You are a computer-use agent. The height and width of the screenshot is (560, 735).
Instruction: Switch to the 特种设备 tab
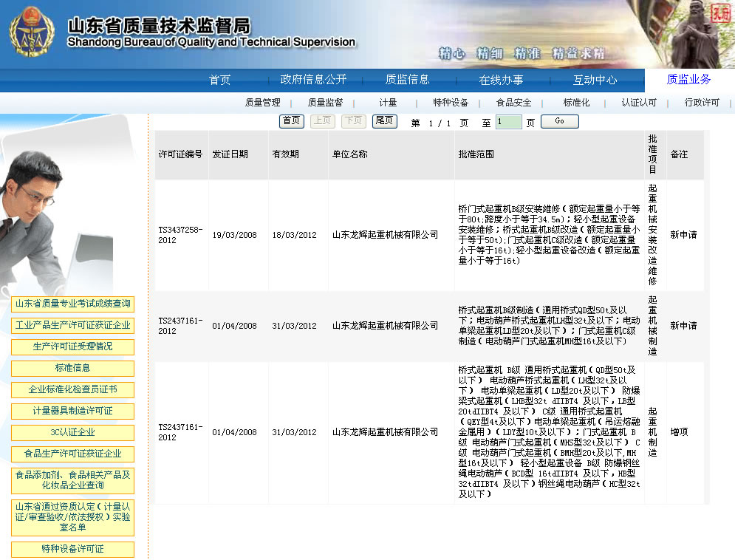(x=452, y=102)
